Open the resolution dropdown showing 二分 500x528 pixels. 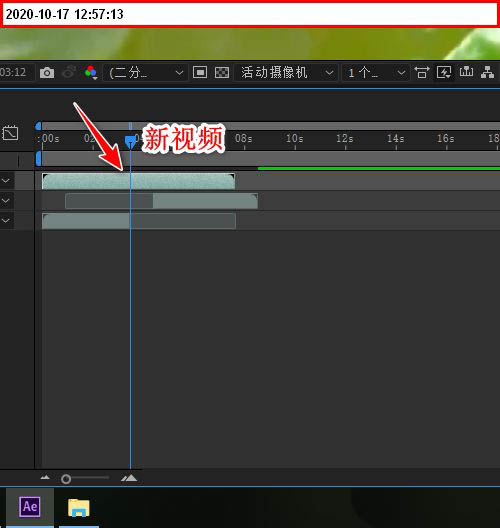point(145,72)
